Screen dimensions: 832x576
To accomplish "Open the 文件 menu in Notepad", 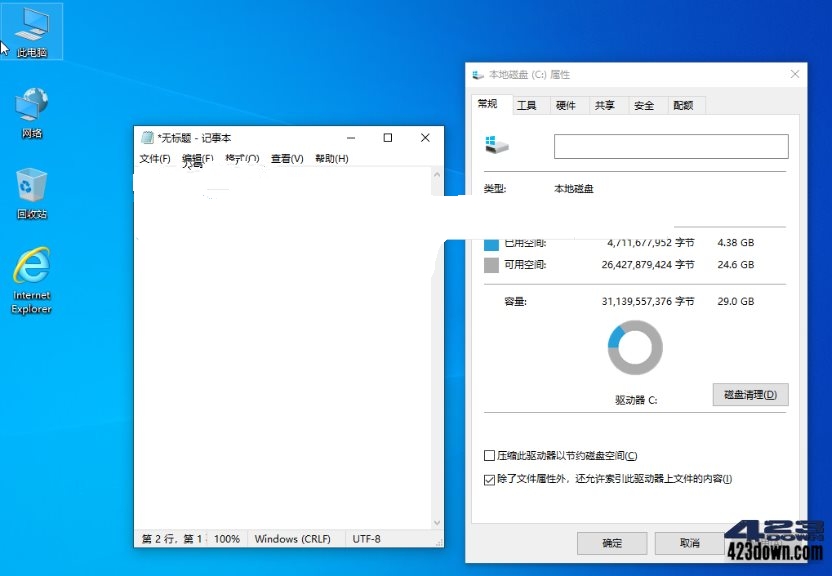I will (x=153, y=158).
